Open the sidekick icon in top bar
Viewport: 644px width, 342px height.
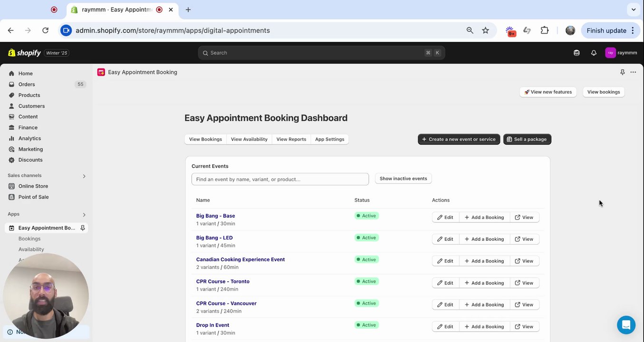(x=577, y=53)
